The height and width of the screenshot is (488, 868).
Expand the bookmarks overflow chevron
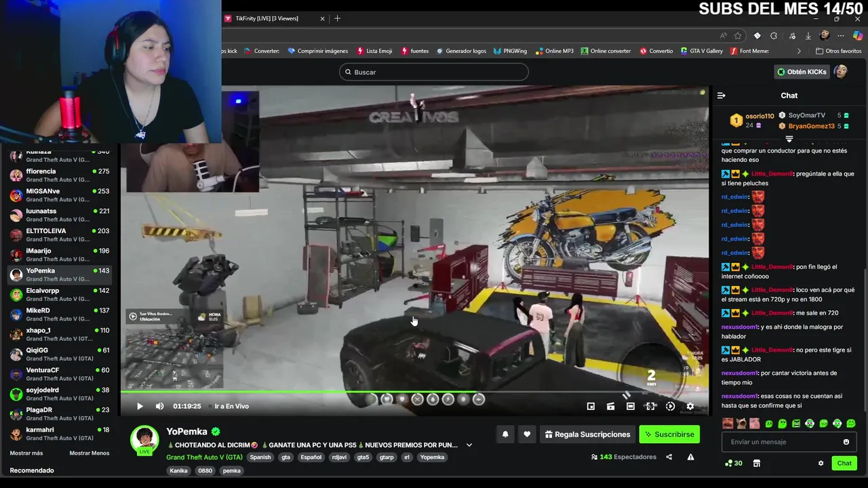pos(799,51)
